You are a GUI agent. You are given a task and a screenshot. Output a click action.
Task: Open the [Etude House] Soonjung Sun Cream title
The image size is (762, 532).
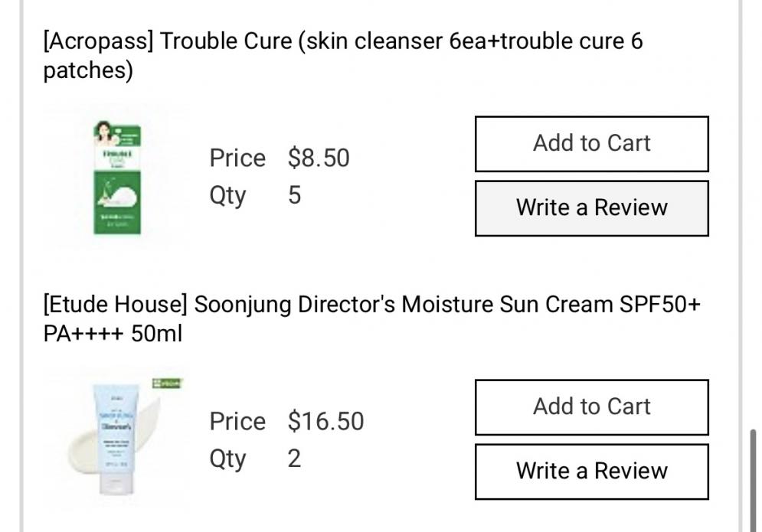371,318
